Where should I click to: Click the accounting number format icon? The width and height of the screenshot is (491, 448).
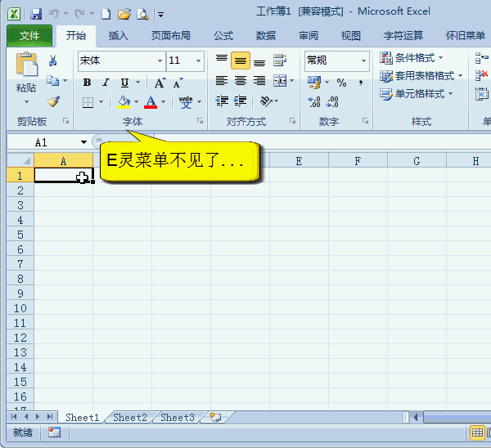(314, 83)
